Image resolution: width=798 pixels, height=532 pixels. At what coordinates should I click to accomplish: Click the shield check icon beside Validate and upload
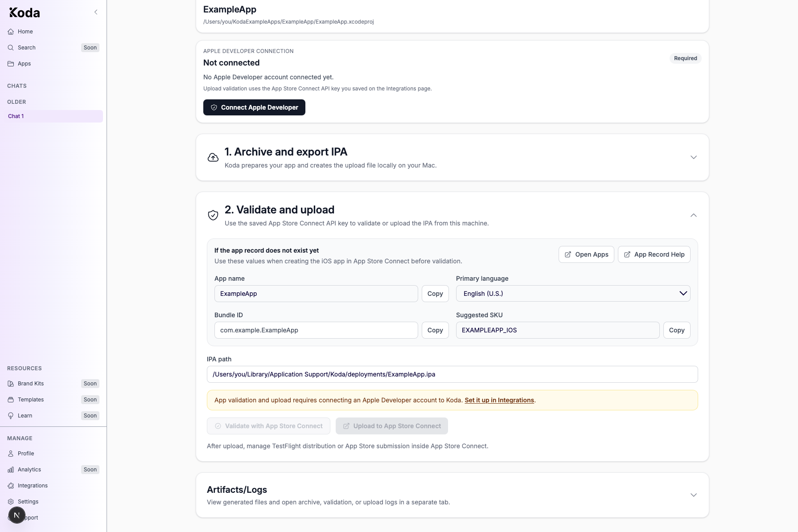click(x=213, y=215)
